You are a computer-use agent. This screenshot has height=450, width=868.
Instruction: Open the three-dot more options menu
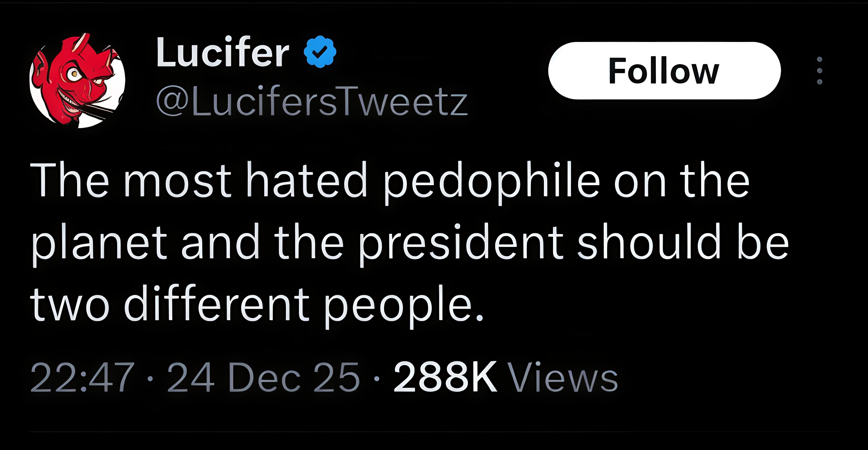[819, 70]
